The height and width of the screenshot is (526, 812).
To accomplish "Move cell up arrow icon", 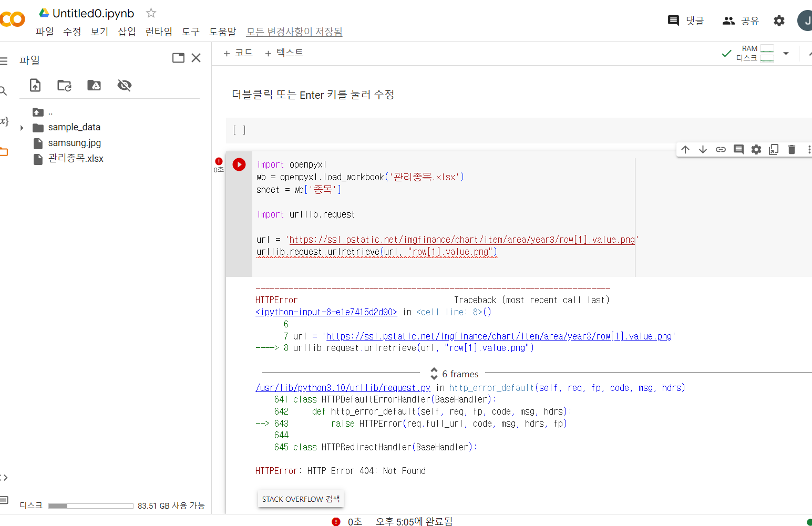I will 685,150.
